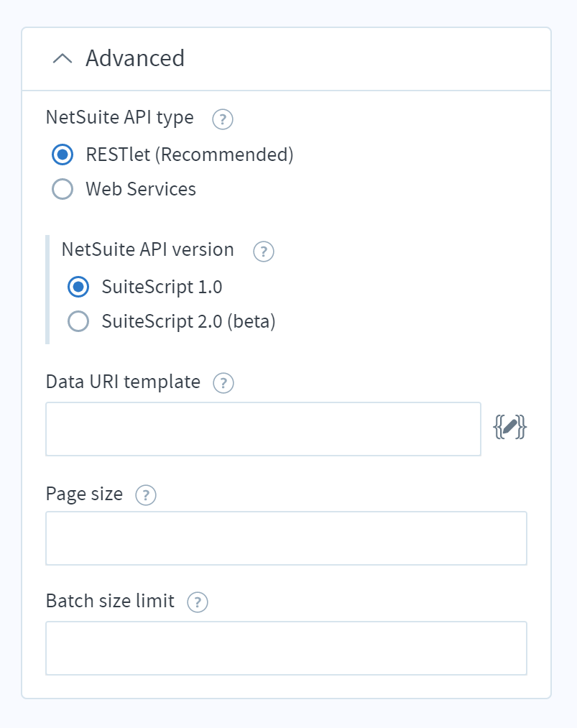577x728 pixels.
Task: Choose SuiteScript 1.0 option
Action: (78, 287)
